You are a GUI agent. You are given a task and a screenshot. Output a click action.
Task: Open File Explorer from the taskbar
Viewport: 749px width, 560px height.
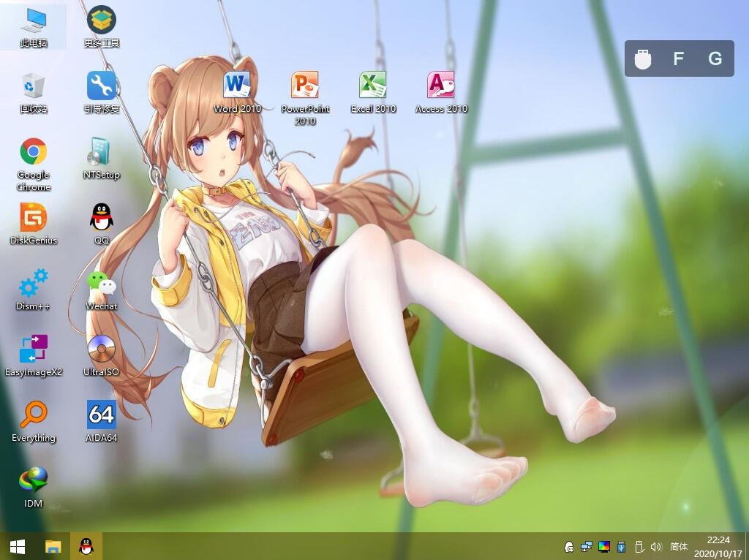(53, 547)
